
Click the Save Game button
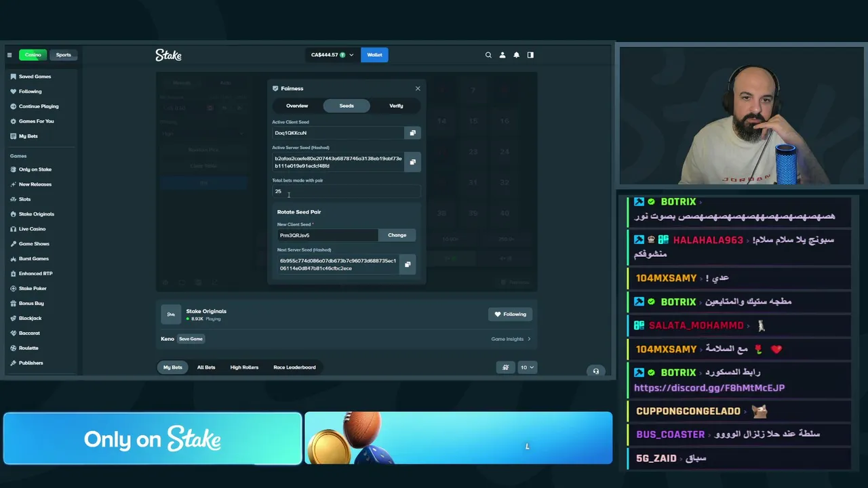(x=191, y=339)
